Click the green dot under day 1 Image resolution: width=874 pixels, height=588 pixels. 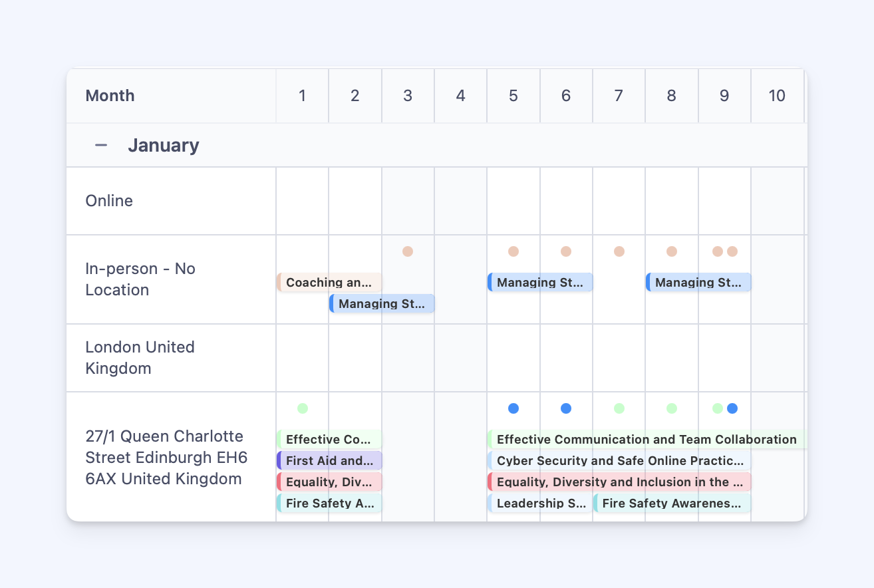(303, 408)
